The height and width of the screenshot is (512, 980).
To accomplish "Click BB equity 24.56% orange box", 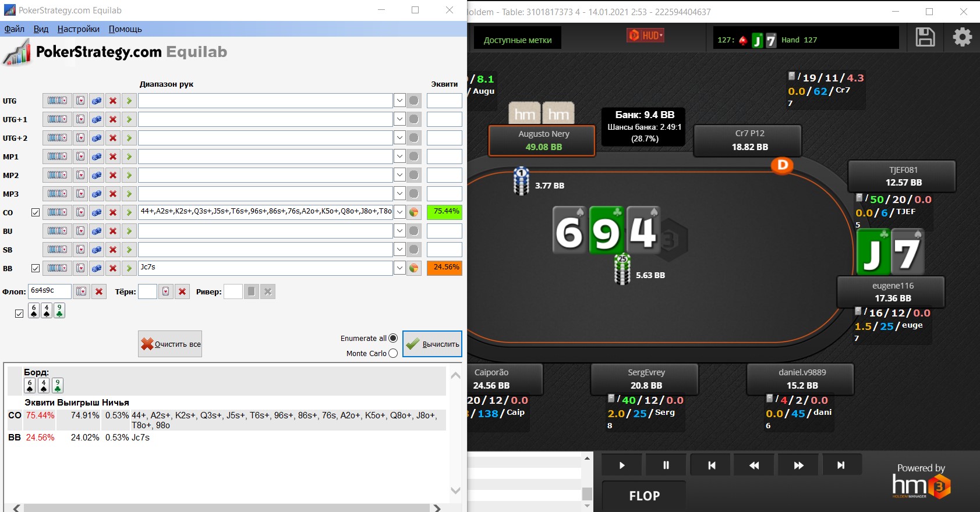I will coord(444,268).
